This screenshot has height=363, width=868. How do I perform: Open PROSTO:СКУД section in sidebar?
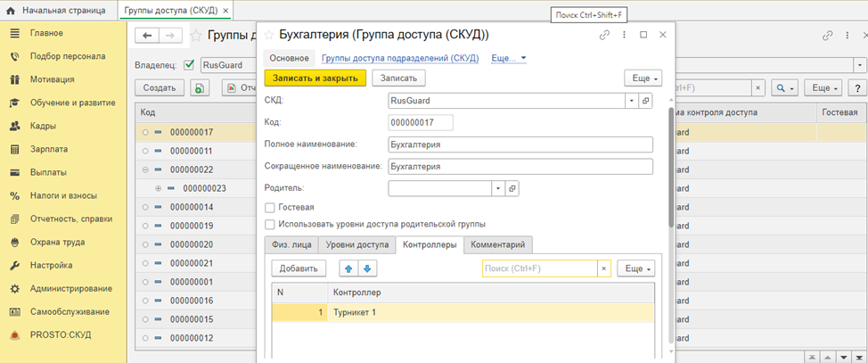tap(60, 334)
